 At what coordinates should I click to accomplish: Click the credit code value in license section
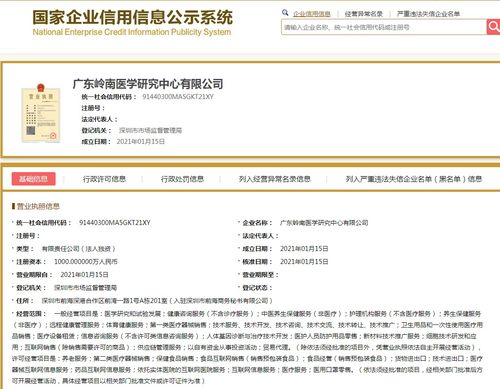coord(115,222)
